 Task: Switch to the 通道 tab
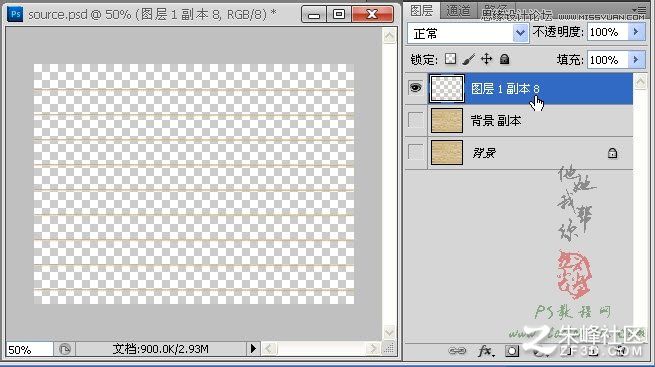457,10
